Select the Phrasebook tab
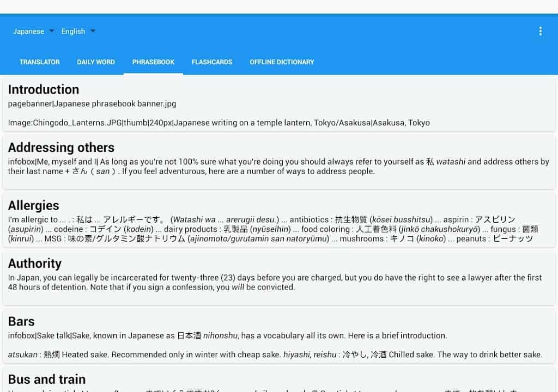This screenshot has height=392, width=558. tap(153, 62)
